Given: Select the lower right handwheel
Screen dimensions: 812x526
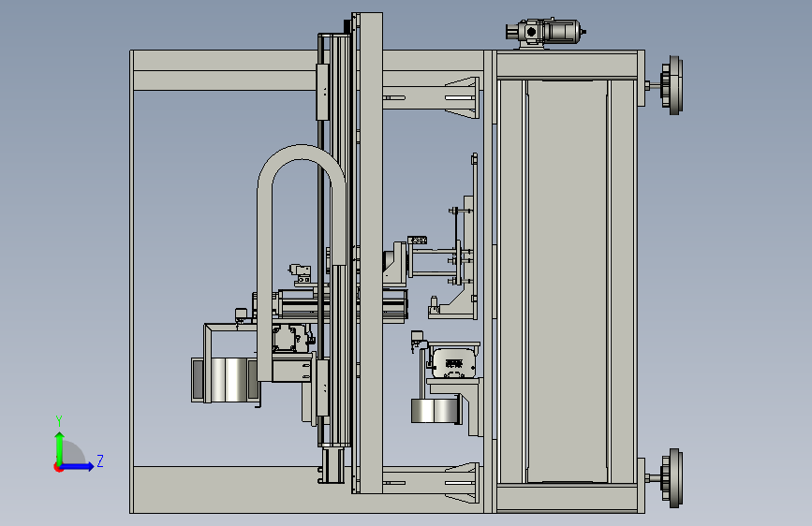Looking at the screenshot, I should click(672, 478).
